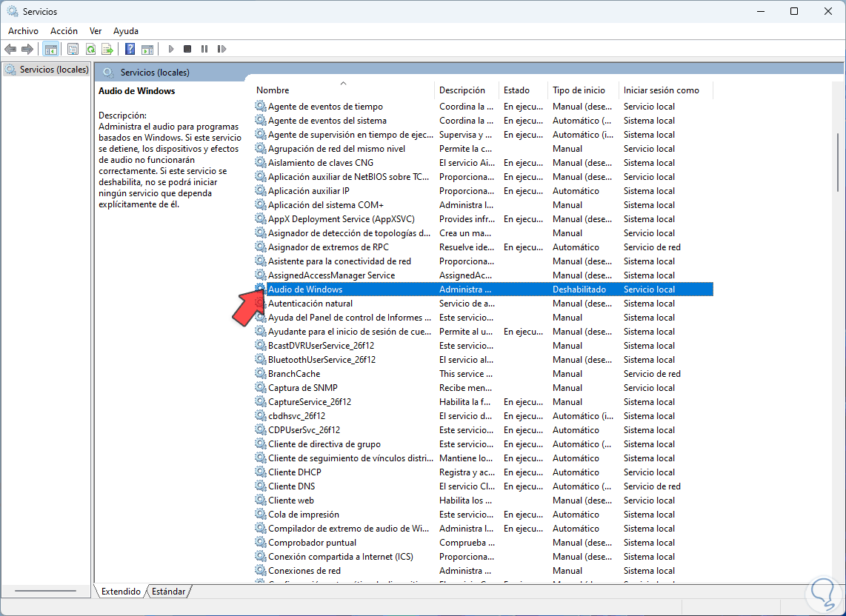
Task: Click the gear icon beside Asignador de extremos de RPC
Action: coord(261,247)
